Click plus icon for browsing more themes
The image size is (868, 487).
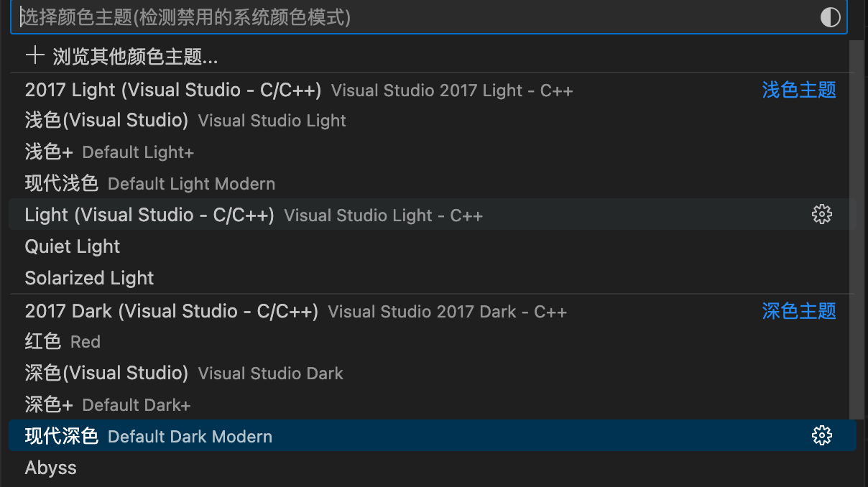tap(34, 56)
